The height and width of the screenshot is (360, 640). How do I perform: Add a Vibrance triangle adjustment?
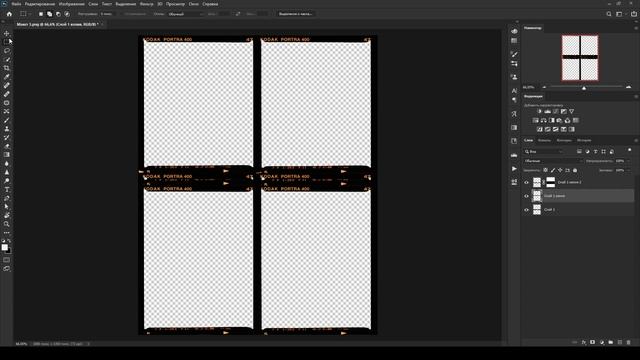coord(571,111)
